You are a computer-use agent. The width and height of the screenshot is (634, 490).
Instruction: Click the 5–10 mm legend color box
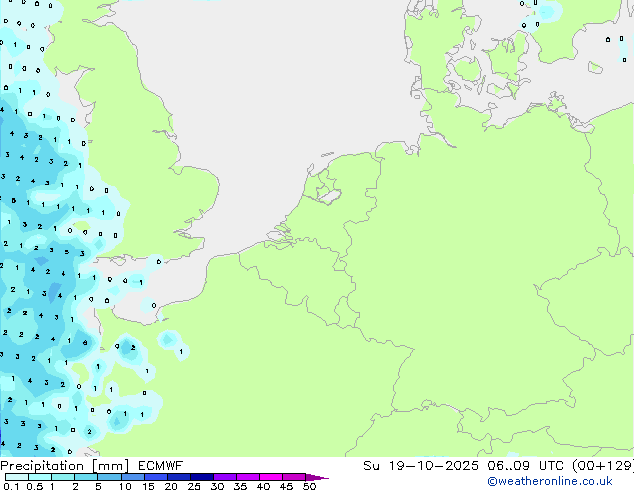click(109, 477)
